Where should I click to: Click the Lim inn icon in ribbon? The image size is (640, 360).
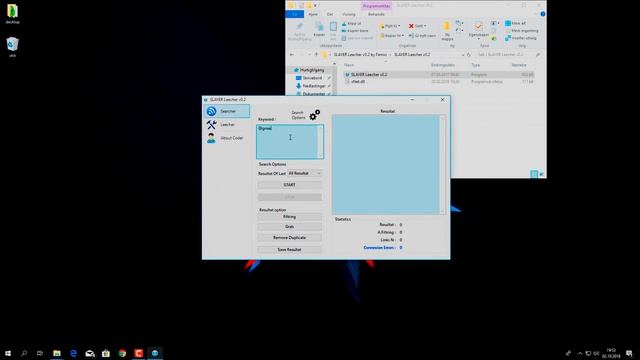333,30
